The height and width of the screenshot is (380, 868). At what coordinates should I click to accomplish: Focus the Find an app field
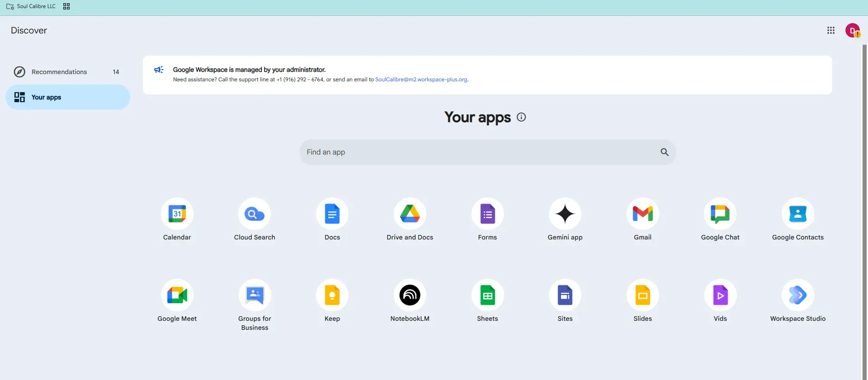pyautogui.click(x=487, y=152)
